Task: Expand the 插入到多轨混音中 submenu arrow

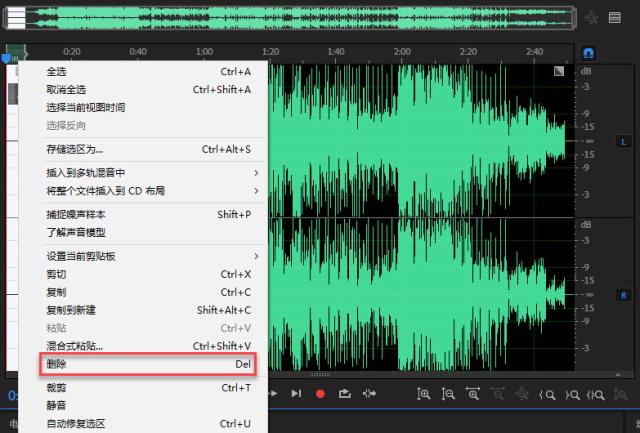Action: [256, 173]
